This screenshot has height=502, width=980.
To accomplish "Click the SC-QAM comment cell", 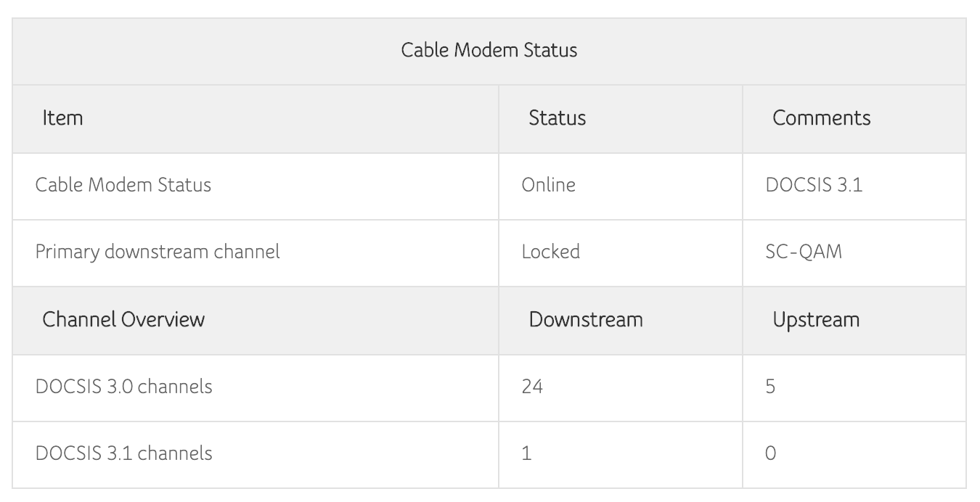I will click(x=804, y=252).
